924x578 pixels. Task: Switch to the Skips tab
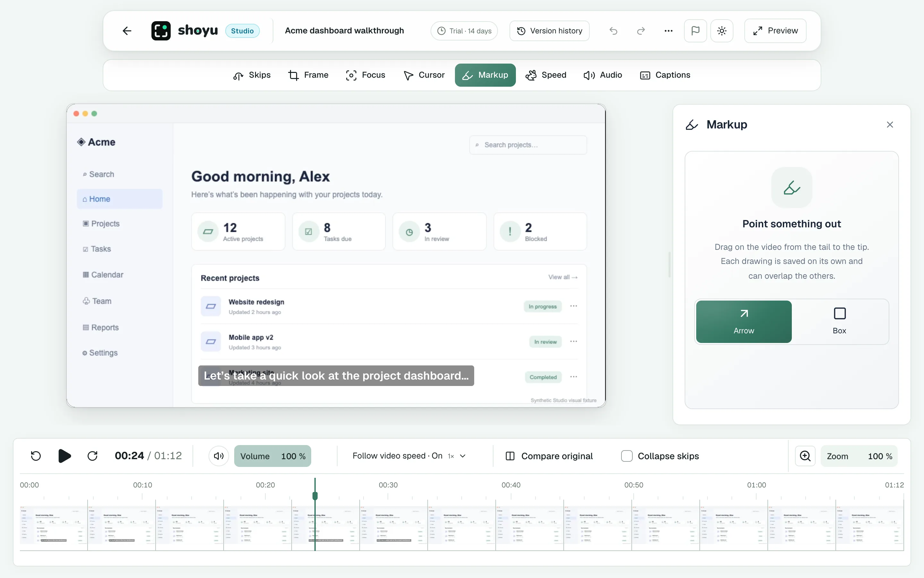(x=252, y=75)
